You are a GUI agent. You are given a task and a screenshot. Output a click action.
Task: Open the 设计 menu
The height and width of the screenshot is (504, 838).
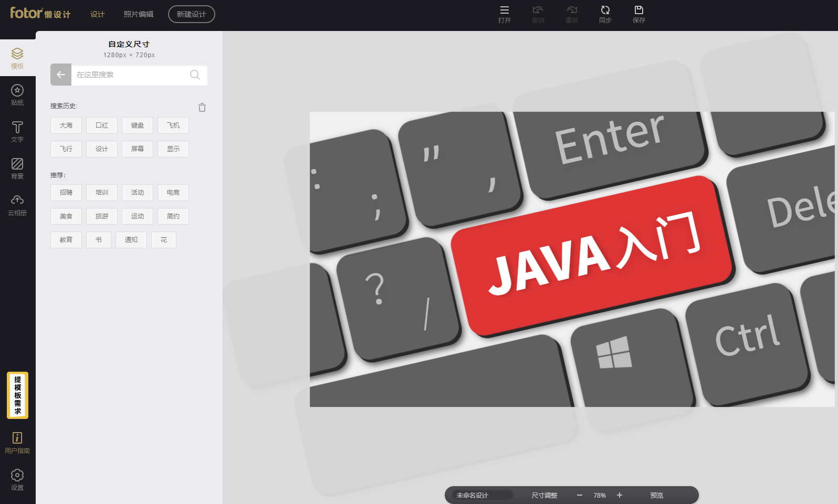[x=98, y=14]
